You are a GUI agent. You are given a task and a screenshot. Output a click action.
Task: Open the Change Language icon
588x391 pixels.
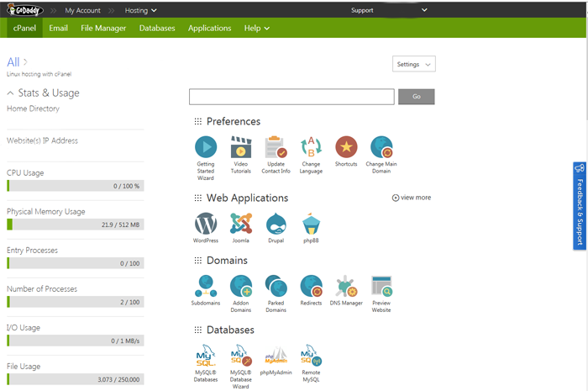tap(311, 148)
